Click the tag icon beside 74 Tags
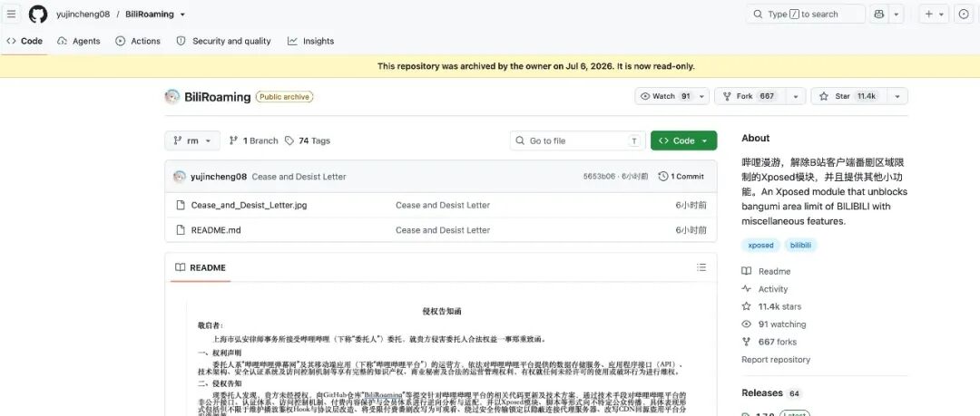The width and height of the screenshot is (980, 416). (x=289, y=140)
